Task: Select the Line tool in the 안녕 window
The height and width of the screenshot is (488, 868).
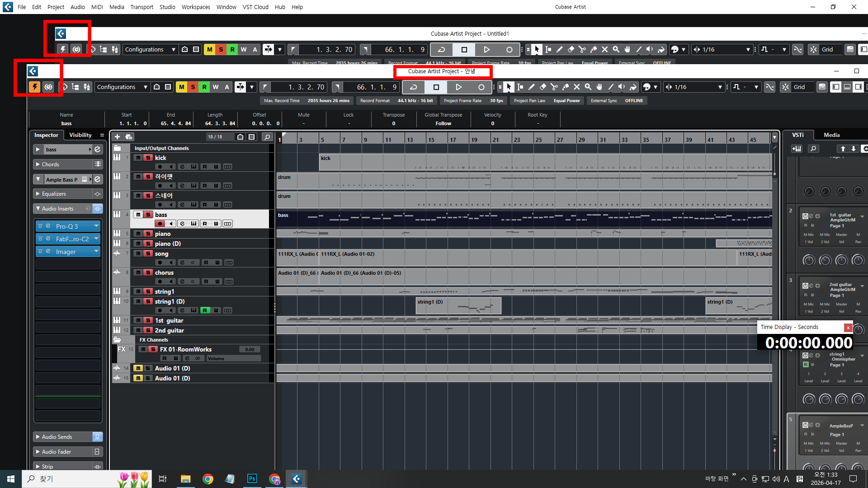Action: coord(610,87)
